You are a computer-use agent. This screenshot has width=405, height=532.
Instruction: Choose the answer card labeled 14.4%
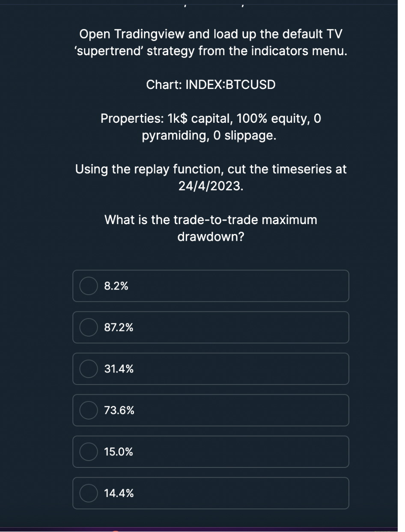point(211,493)
